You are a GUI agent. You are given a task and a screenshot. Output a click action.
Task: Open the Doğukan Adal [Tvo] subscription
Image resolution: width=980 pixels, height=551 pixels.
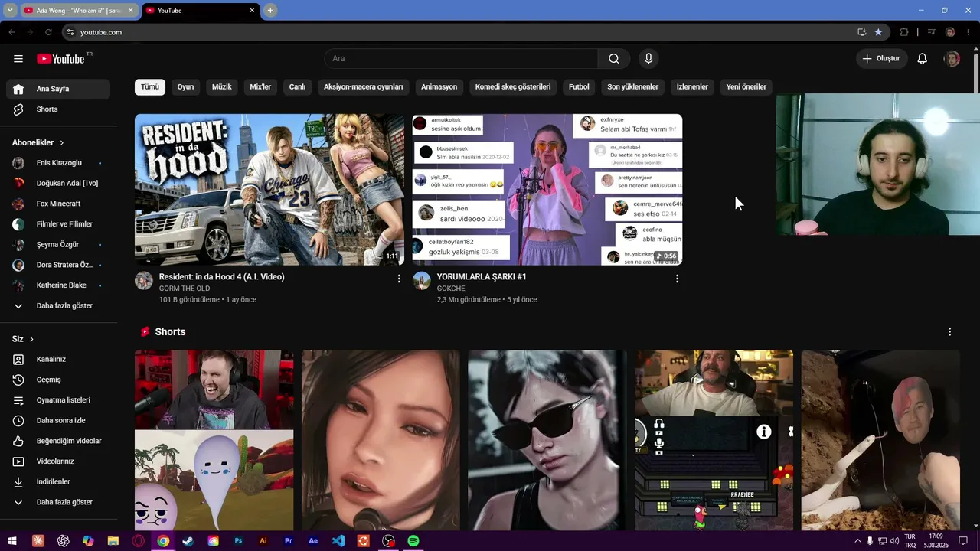tap(58, 184)
